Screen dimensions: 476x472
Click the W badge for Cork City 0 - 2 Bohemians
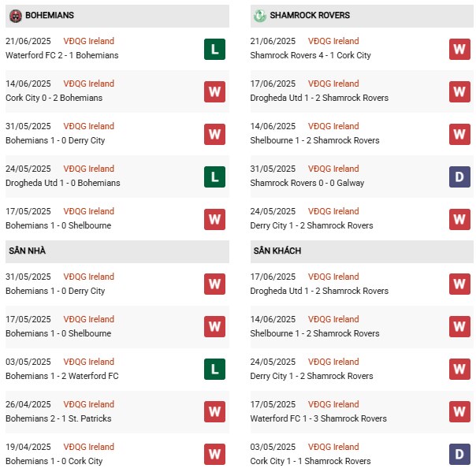pyautogui.click(x=214, y=91)
